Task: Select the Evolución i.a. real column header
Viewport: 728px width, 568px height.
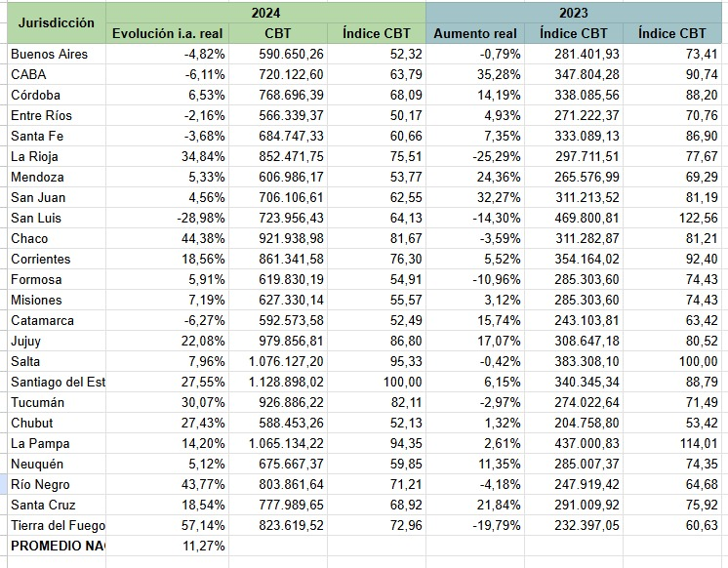Action: click(x=168, y=33)
